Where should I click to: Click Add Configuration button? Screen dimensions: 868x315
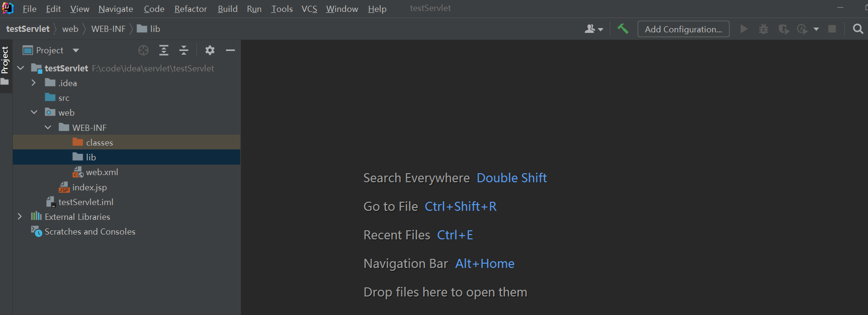click(x=683, y=29)
